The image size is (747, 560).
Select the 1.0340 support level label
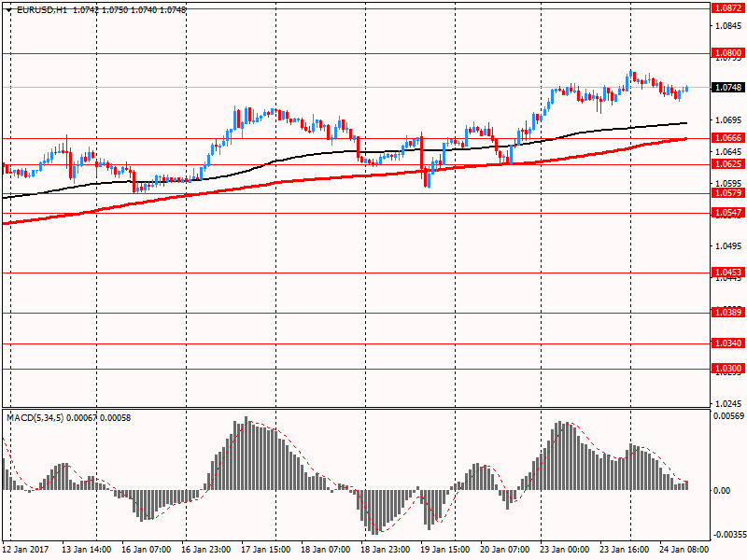coord(727,343)
